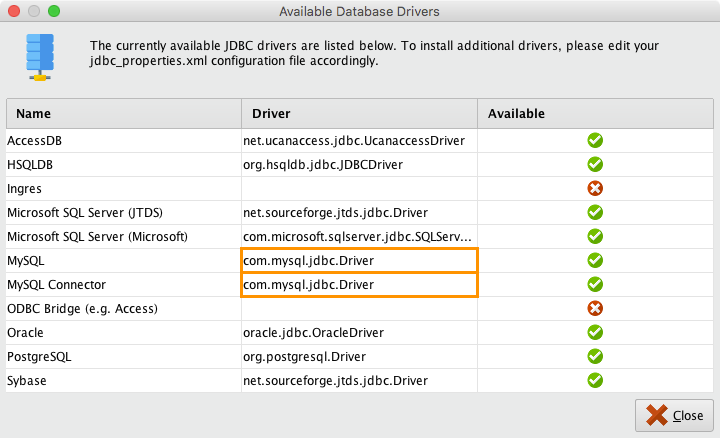
Task: Click the red unavailable icon for ODBC Bridge
Action: pos(595,308)
